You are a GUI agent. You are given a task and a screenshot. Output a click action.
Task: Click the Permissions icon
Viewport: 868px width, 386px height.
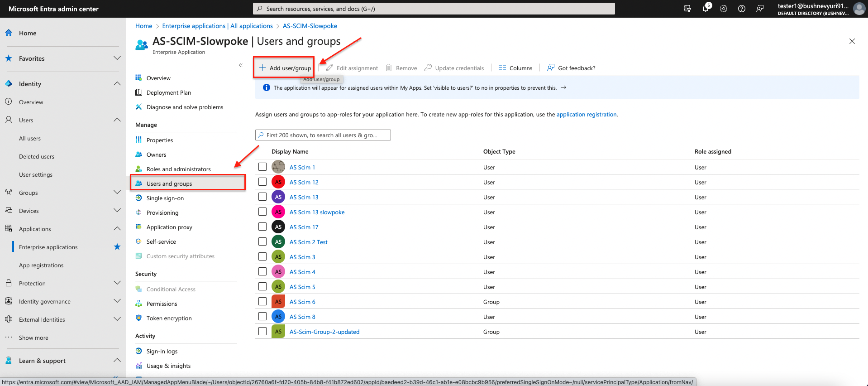pos(139,303)
